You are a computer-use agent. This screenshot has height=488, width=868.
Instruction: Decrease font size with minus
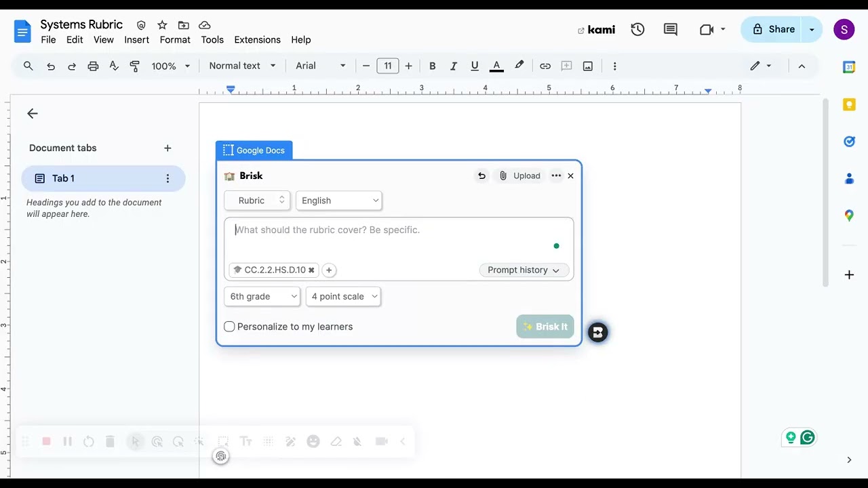tap(366, 66)
